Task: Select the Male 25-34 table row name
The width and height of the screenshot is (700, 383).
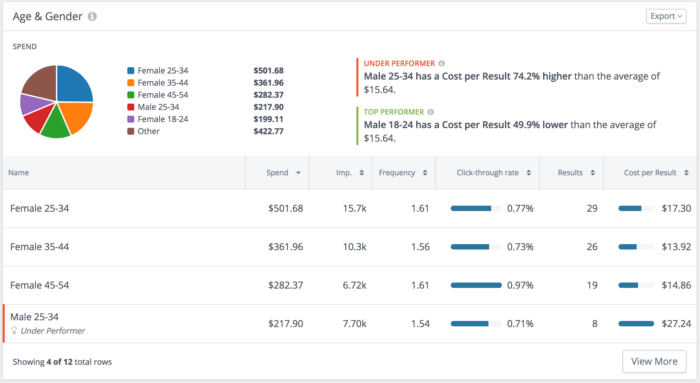Action: [34, 317]
